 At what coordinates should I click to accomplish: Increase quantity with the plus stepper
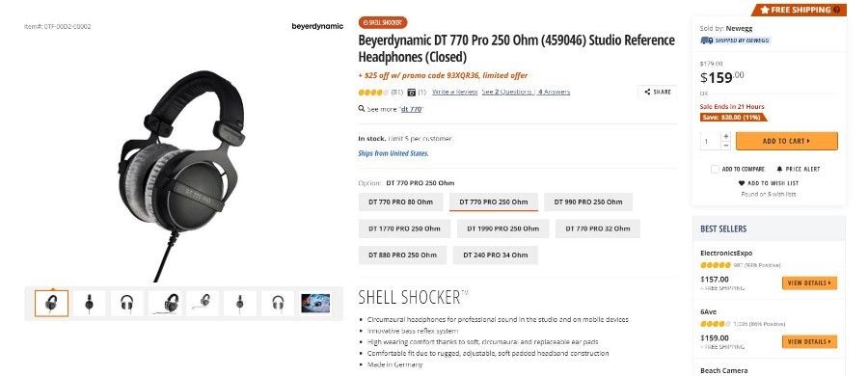pyautogui.click(x=725, y=136)
